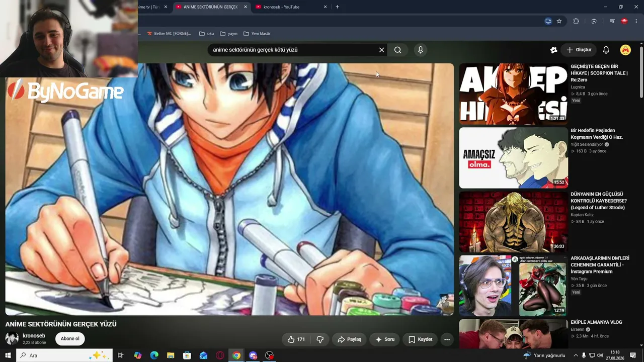644x362 pixels.
Task: Click the Windows taskbar search box
Action: click(x=64, y=355)
